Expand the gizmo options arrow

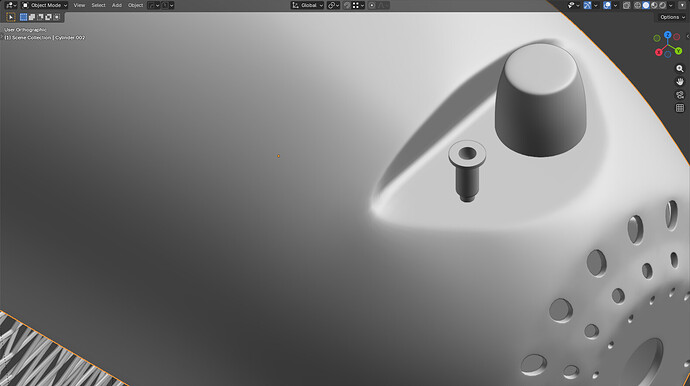tap(595, 5)
